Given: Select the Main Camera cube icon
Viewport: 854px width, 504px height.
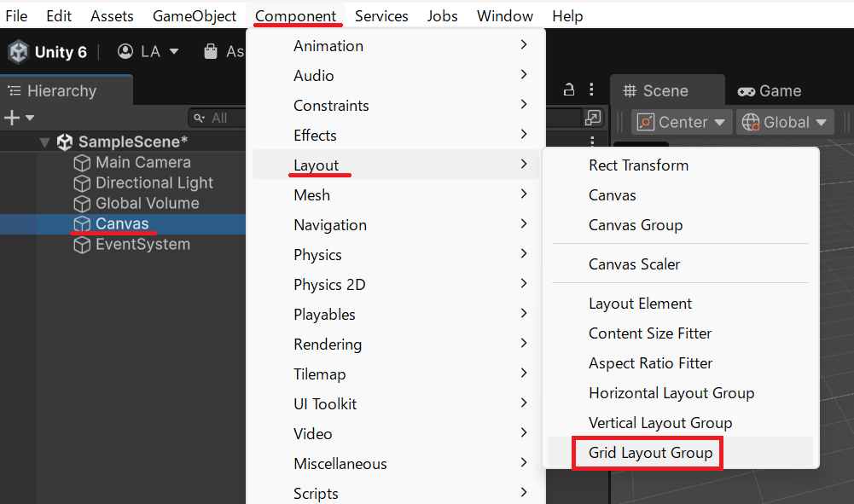Looking at the screenshot, I should [x=82, y=163].
